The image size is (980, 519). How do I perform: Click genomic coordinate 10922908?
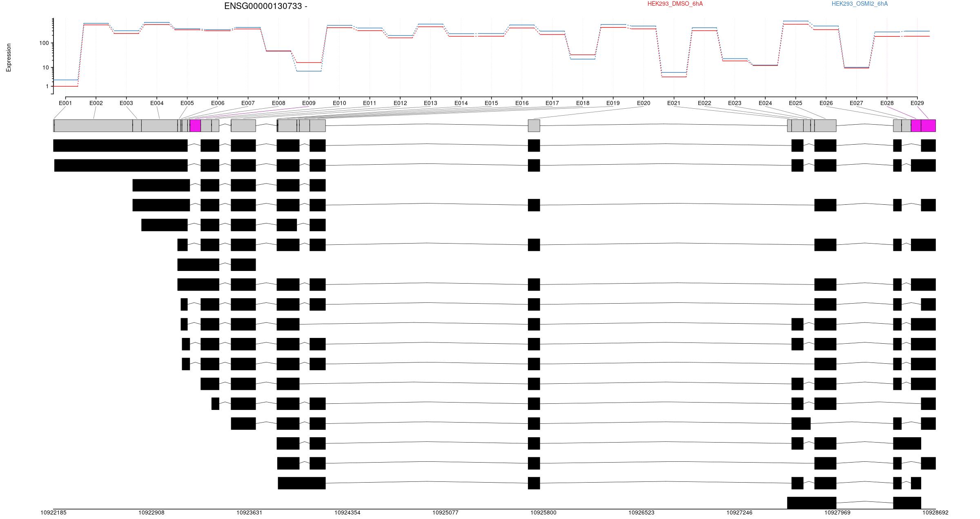pos(151,512)
